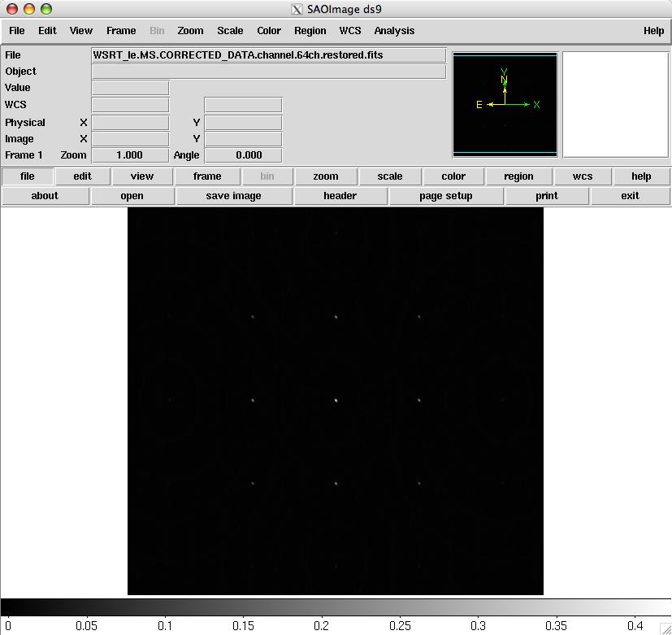Image resolution: width=672 pixels, height=635 pixels.
Task: Click the Image Y coordinate field
Action: (243, 139)
